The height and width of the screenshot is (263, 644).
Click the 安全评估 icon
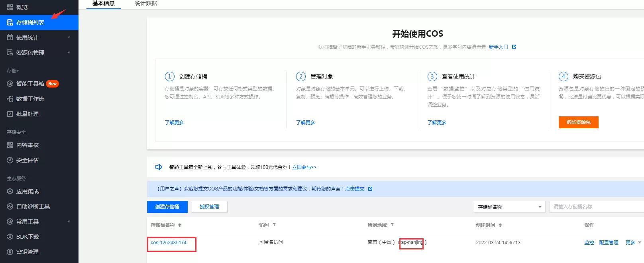(x=10, y=160)
